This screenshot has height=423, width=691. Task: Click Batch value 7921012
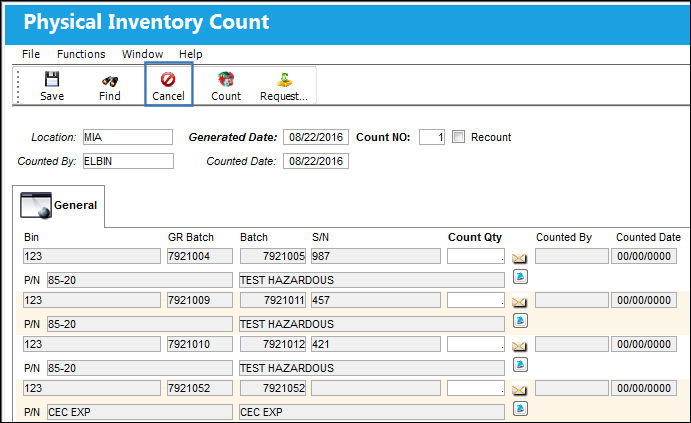click(x=273, y=344)
